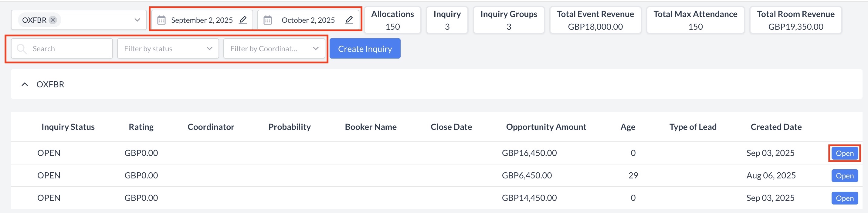Collapse the OXFBR group chevron
The width and height of the screenshot is (868, 213).
pos(25,84)
